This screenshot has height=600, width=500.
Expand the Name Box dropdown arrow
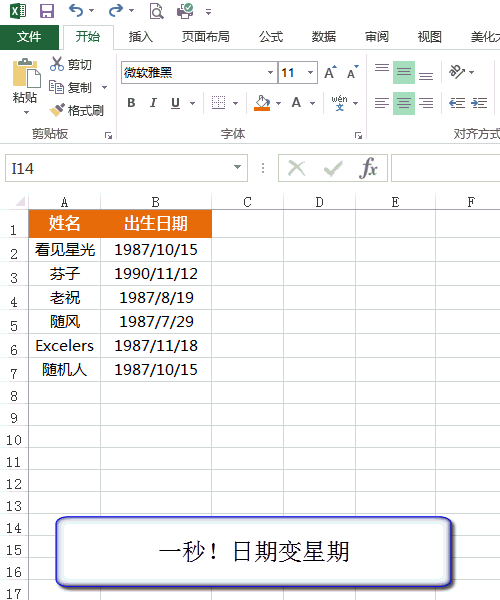pos(237,167)
